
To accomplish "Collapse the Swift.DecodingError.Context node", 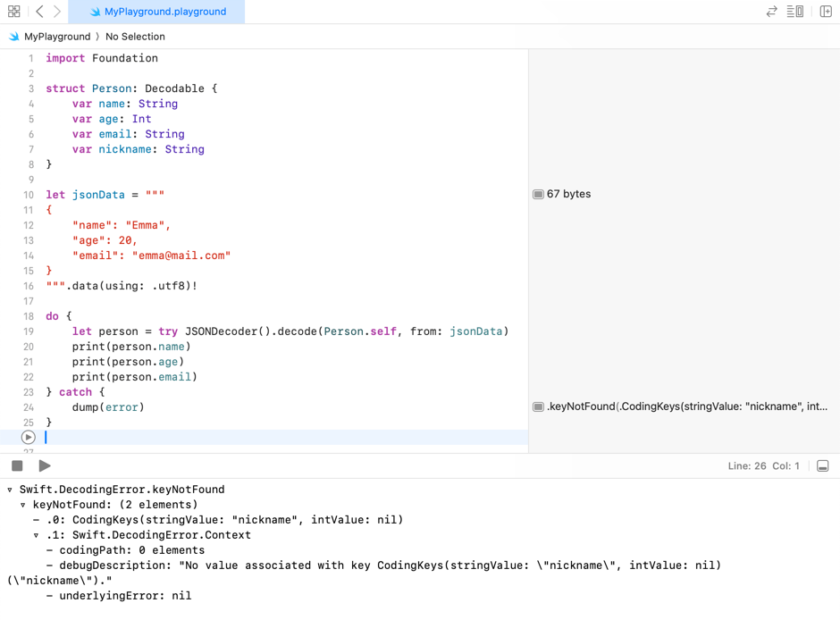I will pyautogui.click(x=37, y=535).
